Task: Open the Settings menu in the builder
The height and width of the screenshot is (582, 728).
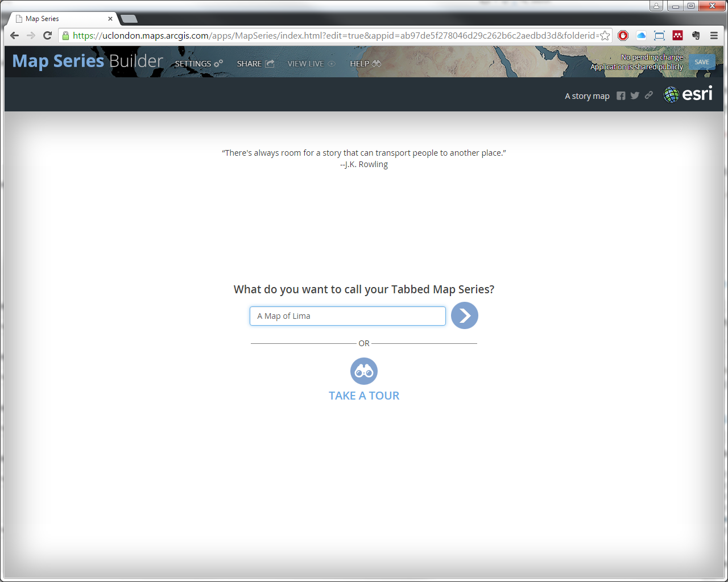Action: [x=198, y=64]
